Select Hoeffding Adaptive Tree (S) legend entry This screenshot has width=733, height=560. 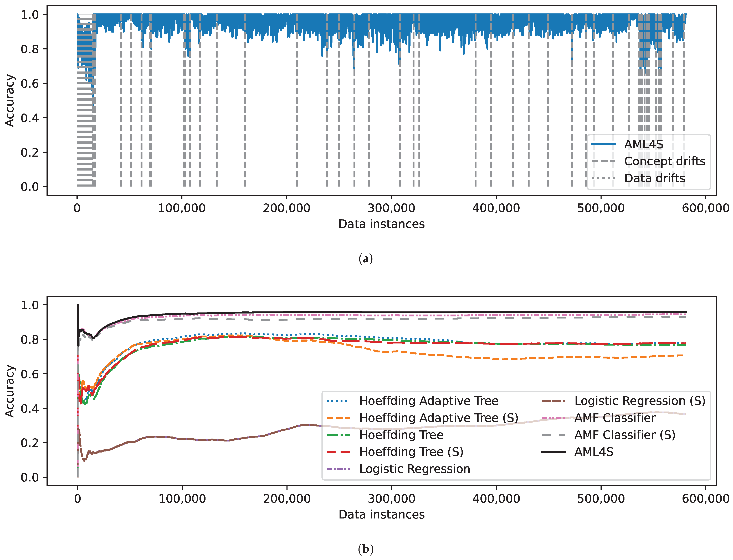(439, 418)
